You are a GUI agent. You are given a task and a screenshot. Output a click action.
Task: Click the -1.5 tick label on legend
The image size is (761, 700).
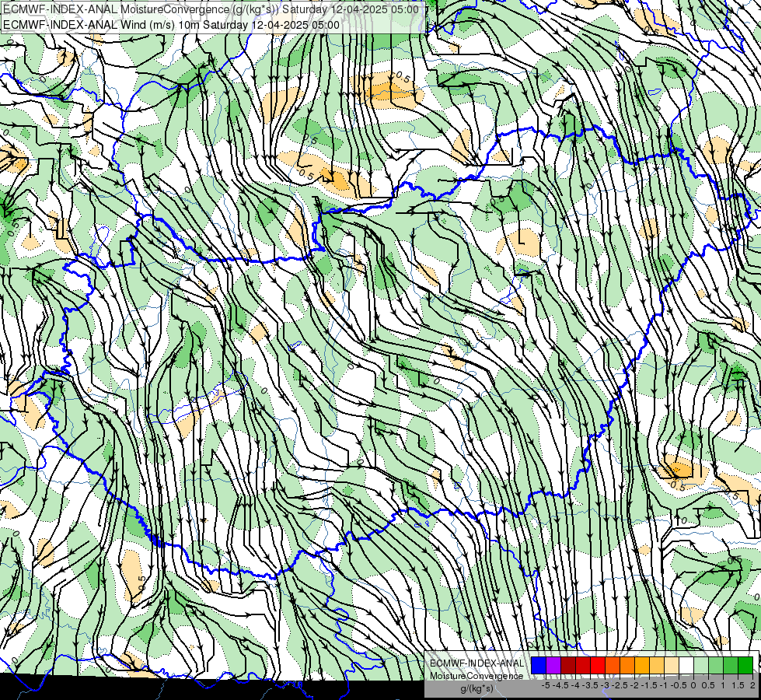click(x=649, y=685)
